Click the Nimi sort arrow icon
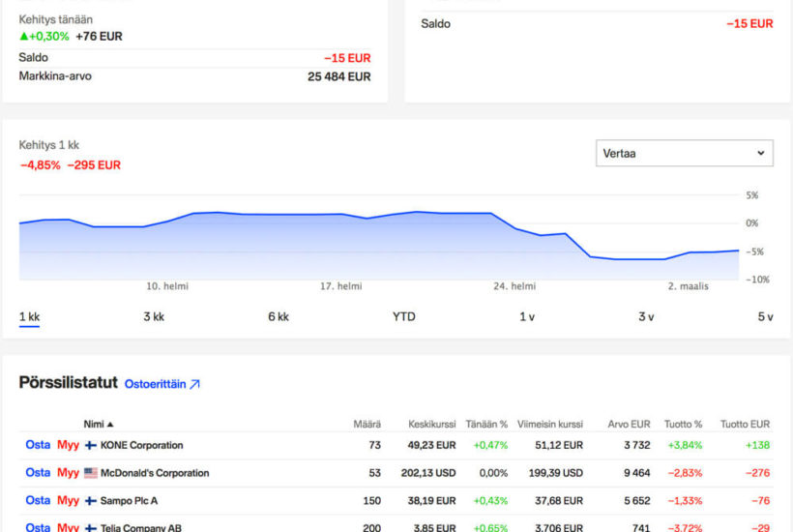 tap(110, 425)
